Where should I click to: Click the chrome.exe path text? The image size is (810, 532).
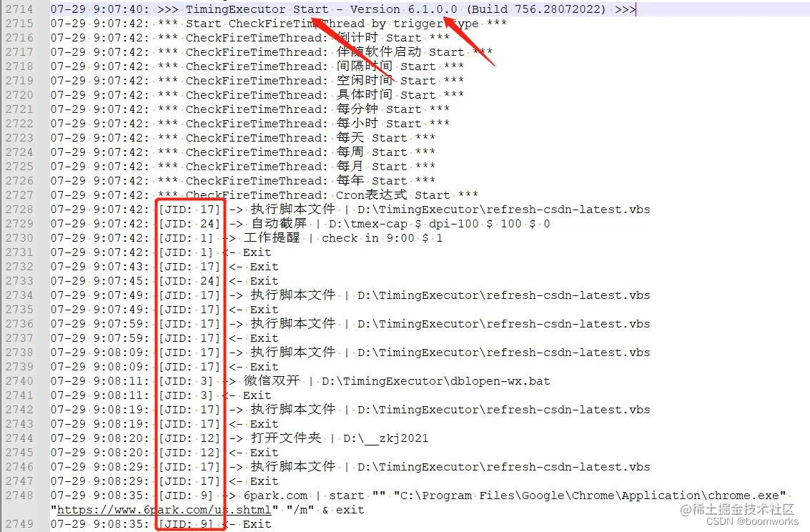(x=589, y=496)
